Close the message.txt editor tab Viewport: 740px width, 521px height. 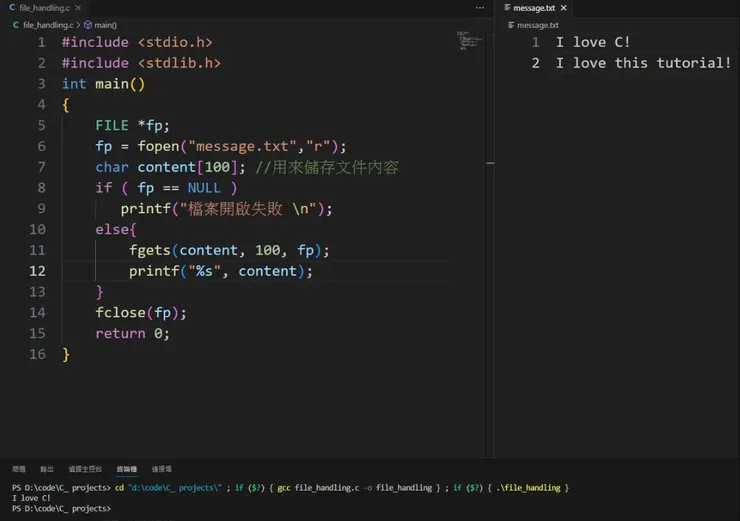click(x=563, y=8)
